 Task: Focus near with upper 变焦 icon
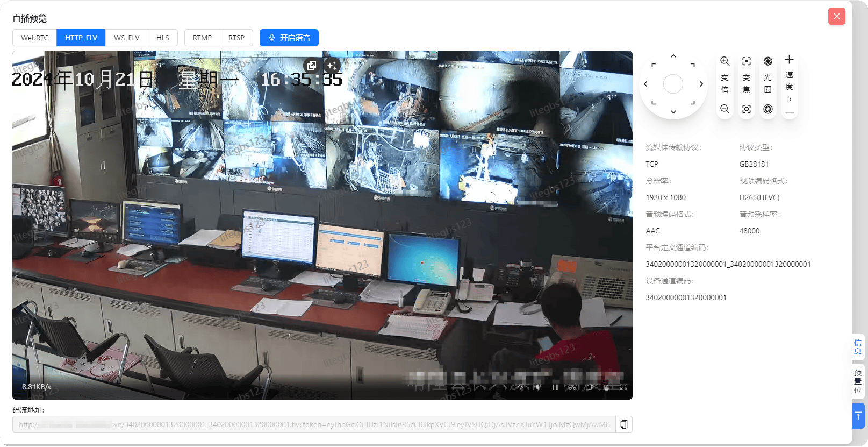tap(746, 61)
